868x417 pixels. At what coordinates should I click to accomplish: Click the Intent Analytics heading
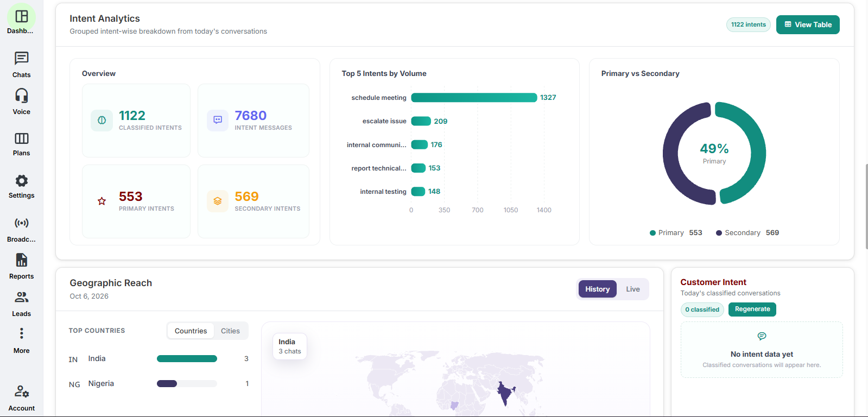(105, 18)
